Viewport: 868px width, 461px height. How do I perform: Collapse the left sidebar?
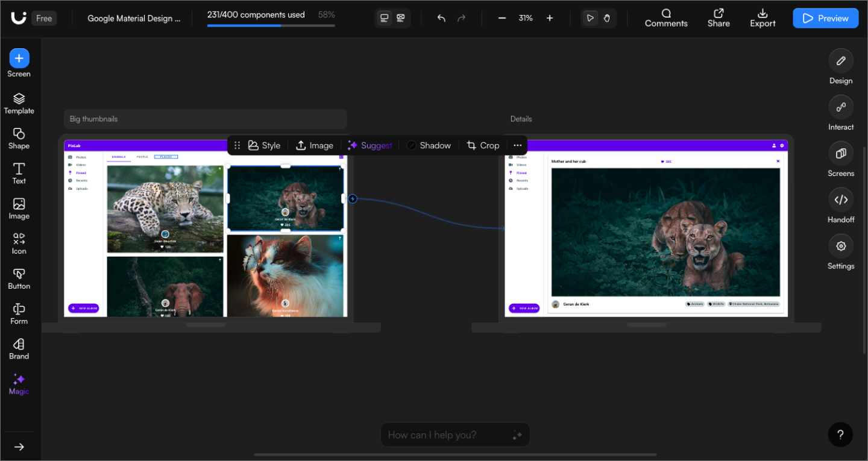(19, 447)
